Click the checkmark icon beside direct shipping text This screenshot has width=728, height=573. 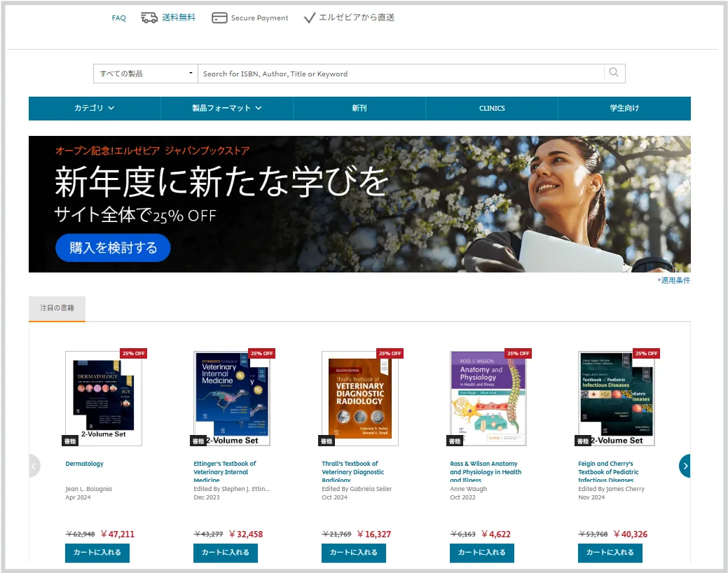point(309,18)
